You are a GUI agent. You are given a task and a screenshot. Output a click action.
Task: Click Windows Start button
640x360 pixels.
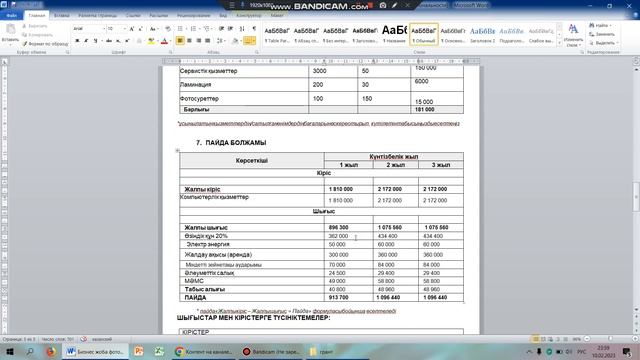point(10,351)
